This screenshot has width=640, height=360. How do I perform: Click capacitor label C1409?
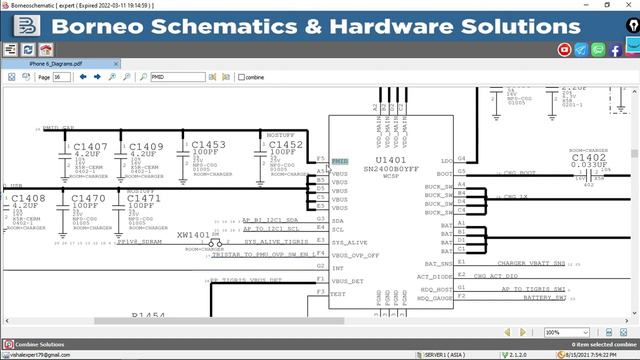coord(146,147)
